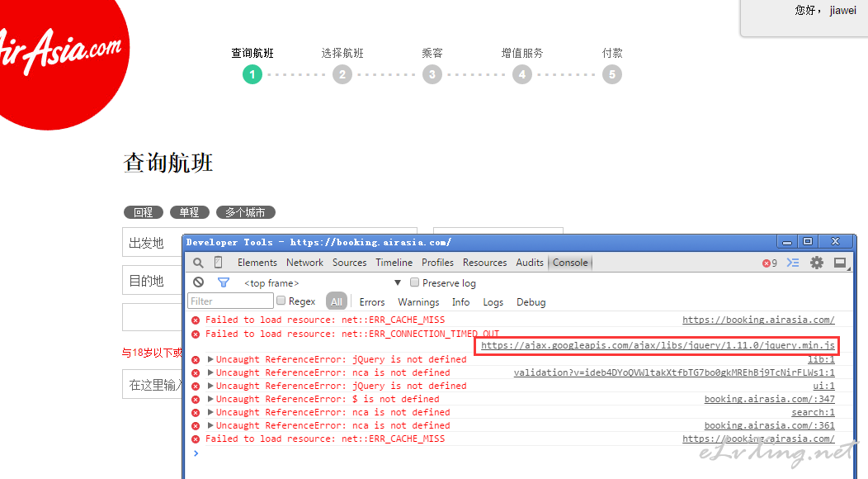The width and height of the screenshot is (868, 479).
Task: Expand the '$ is not defined' error
Action: [x=210, y=399]
